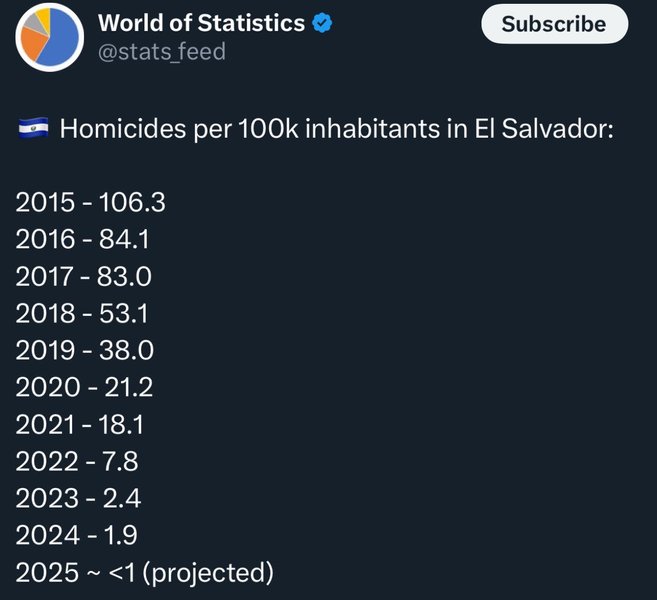This screenshot has width=657, height=600.
Task: Click the 2020 - 21.2 line
Action: tap(84, 387)
